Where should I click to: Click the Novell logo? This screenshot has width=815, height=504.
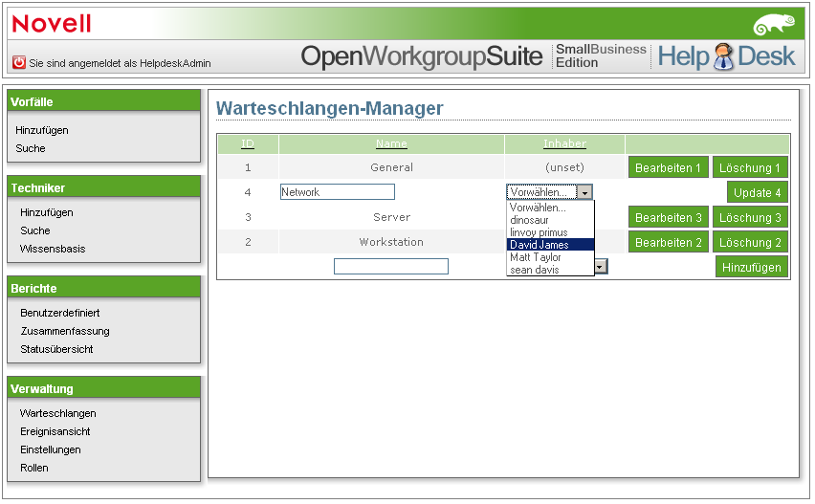52,24
